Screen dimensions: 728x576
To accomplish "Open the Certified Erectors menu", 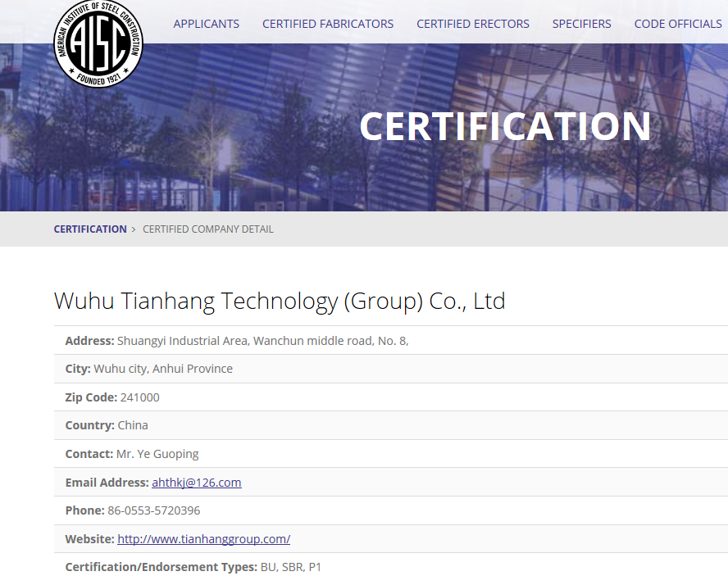I will click(473, 24).
